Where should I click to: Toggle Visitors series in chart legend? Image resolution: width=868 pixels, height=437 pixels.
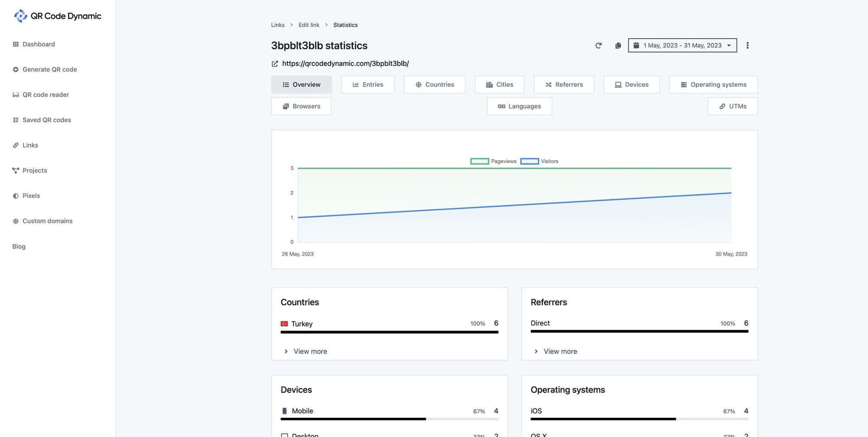[539, 161]
